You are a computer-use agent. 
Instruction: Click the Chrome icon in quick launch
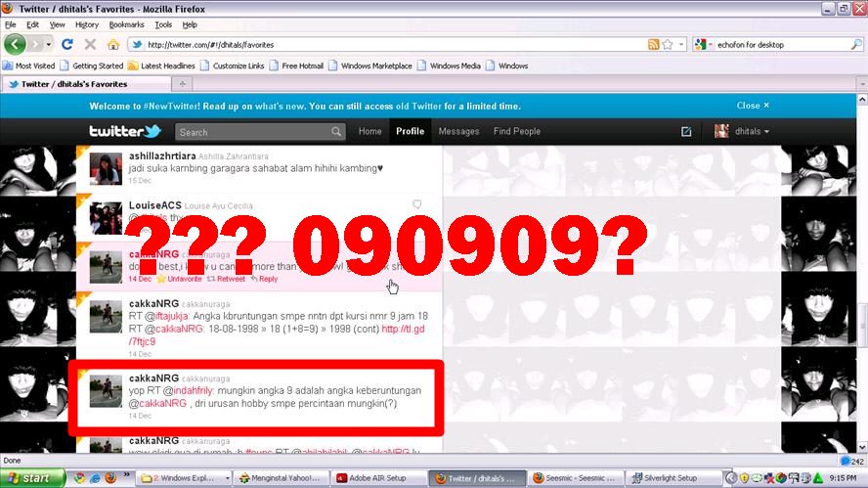point(79,477)
